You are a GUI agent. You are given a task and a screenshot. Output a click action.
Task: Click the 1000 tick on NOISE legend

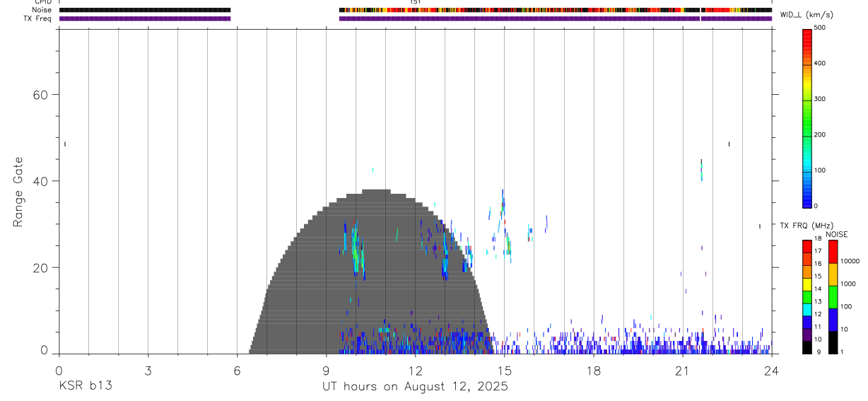[848, 284]
